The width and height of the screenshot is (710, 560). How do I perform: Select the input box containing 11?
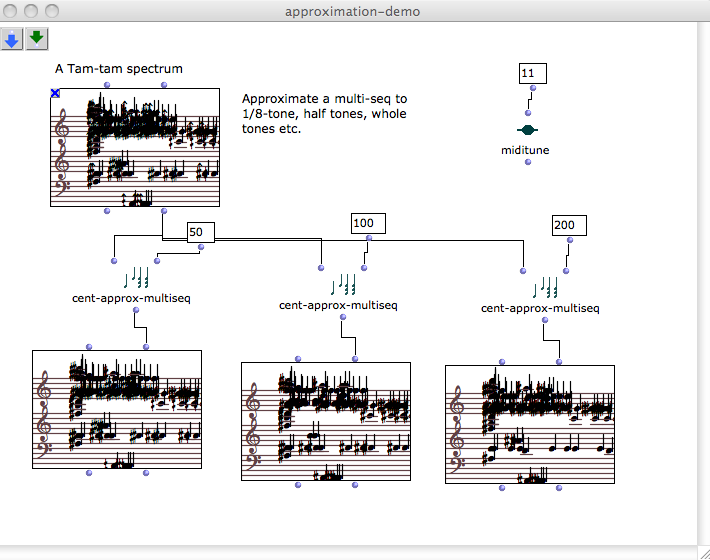[x=529, y=73]
